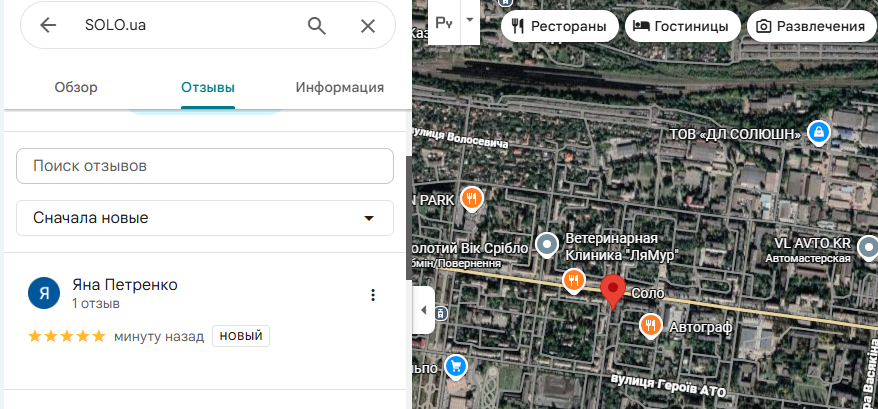Click Яна Петренко's avatar
This screenshot has height=409, width=878.
[x=44, y=293]
